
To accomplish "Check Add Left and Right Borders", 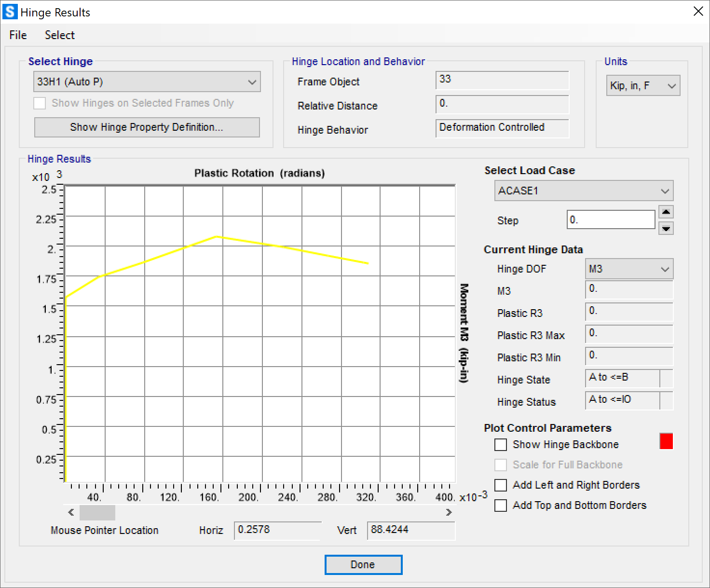I will (x=501, y=485).
